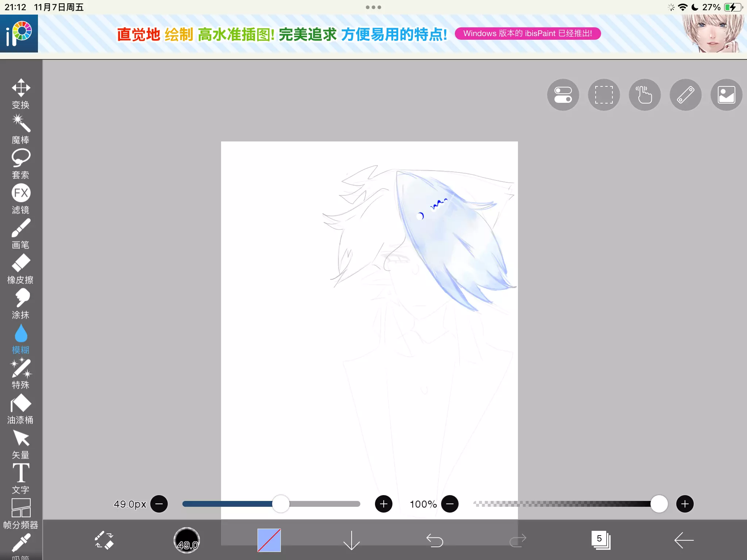Toggle the view settings switch button
The image size is (747, 560).
[x=563, y=95]
